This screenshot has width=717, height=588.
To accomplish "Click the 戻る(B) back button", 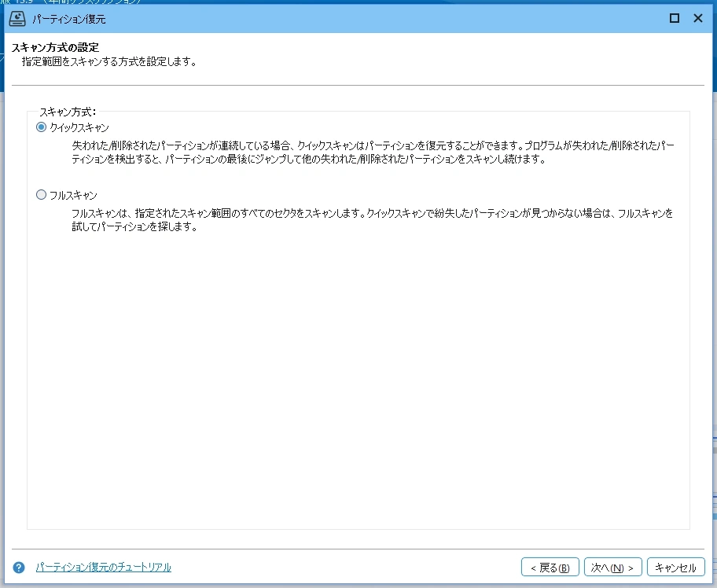I will [x=550, y=568].
